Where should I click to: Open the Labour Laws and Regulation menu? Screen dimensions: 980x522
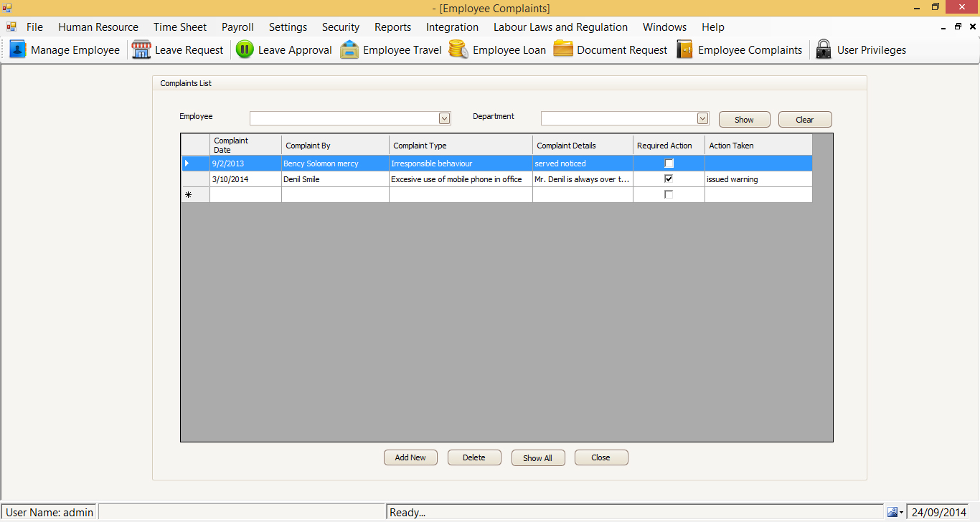[x=560, y=27]
